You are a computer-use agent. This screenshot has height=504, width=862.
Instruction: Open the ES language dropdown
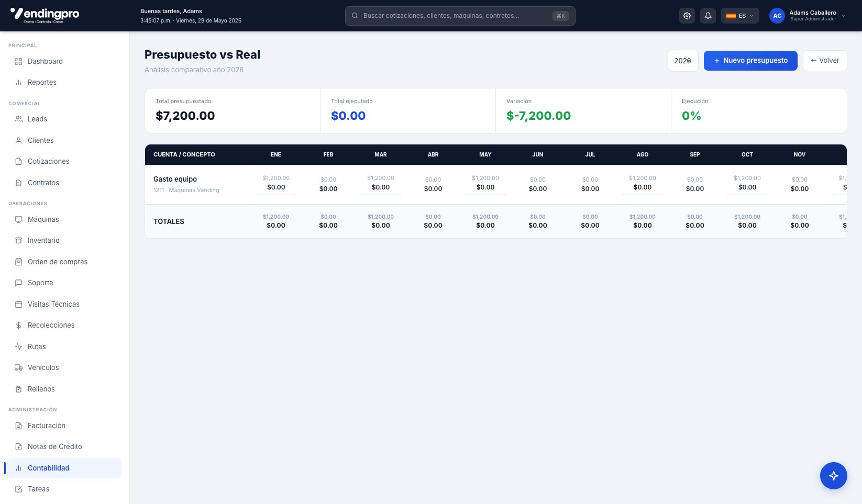click(740, 16)
